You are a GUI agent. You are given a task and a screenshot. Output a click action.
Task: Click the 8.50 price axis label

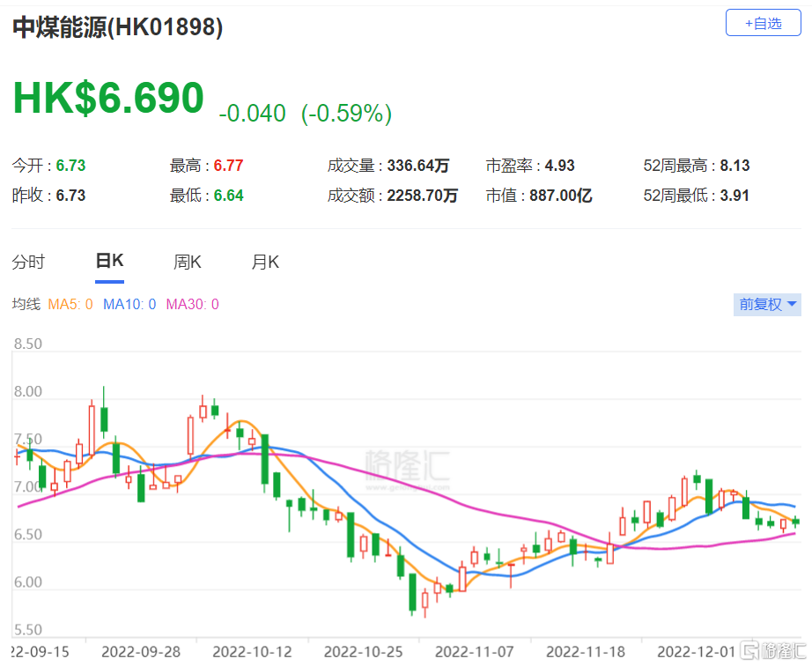click(28, 344)
